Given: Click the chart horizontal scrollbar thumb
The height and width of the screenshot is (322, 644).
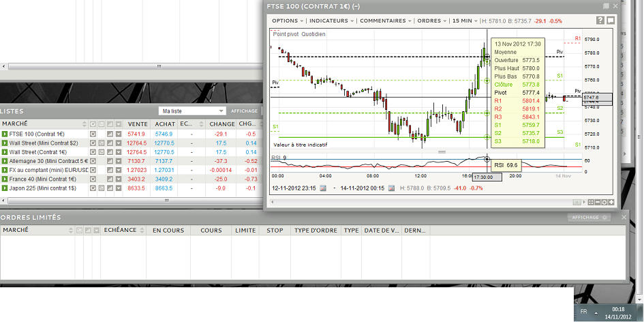Looking at the screenshot, I should tap(577, 202).
